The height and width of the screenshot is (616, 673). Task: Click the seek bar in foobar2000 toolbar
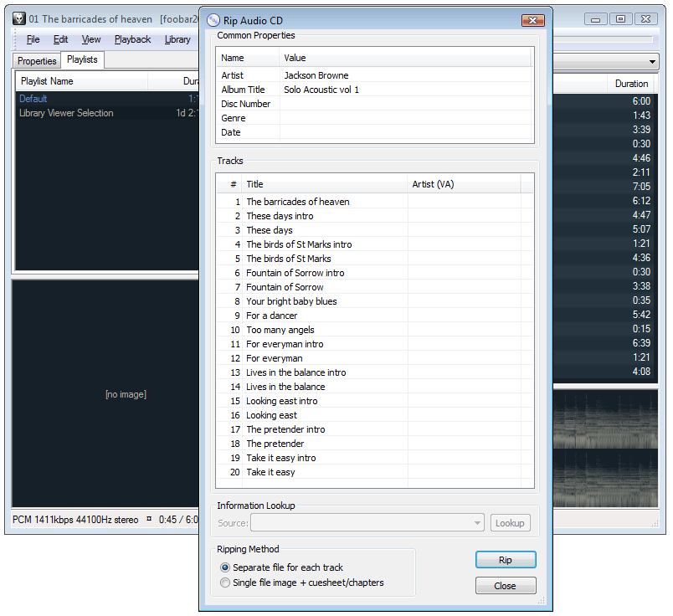(603, 39)
